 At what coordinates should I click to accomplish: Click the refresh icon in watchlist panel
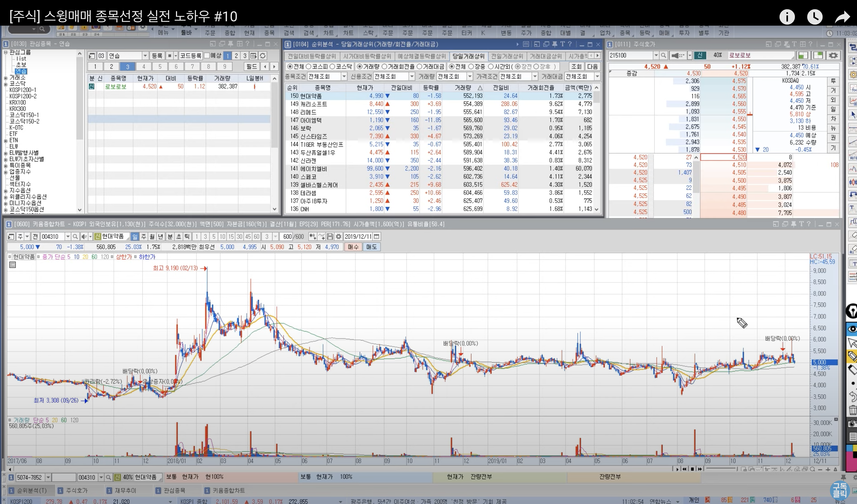click(262, 56)
